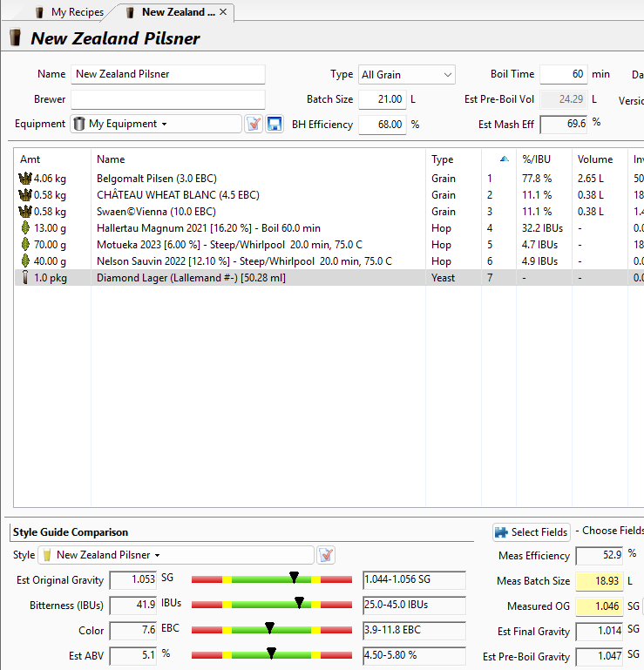
Task: Click the 25.0-45.0 IBUs range box
Action: click(x=414, y=605)
